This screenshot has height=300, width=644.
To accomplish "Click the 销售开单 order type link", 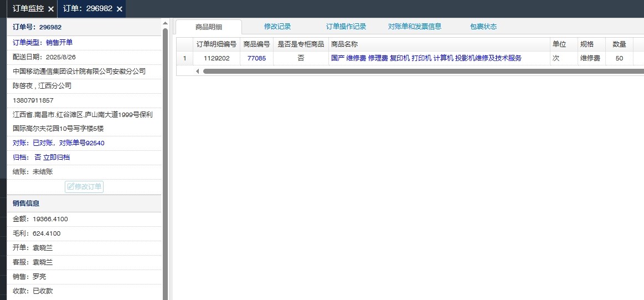I will 59,42.
